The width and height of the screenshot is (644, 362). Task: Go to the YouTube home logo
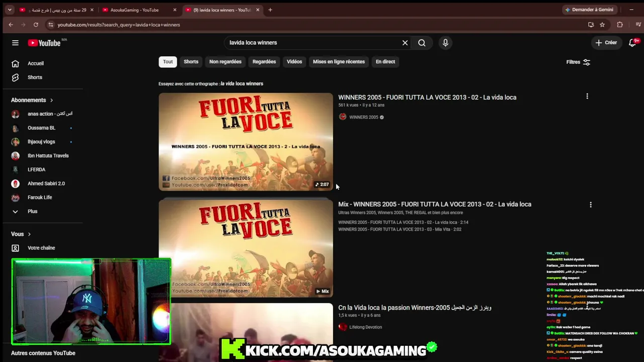44,43
